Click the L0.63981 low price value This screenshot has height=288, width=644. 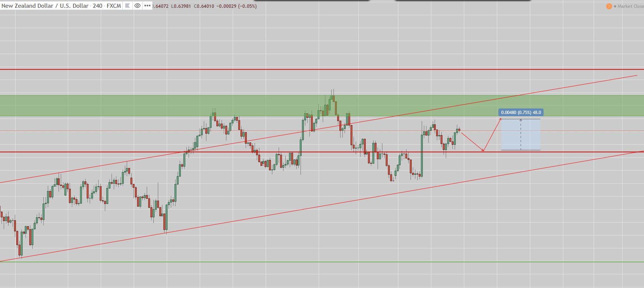[181, 6]
